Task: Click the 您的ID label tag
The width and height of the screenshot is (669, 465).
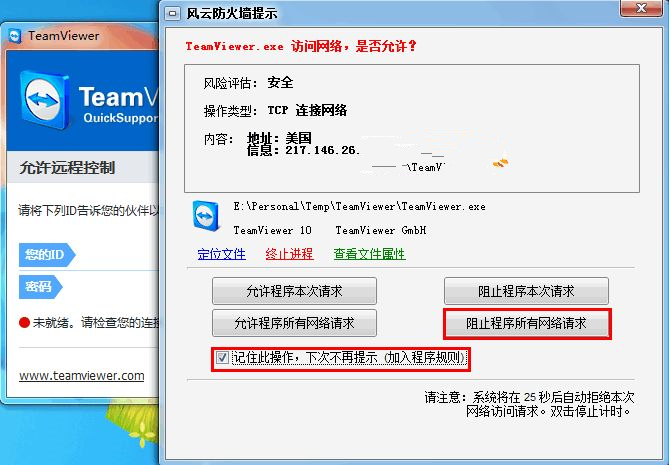Action: (x=47, y=255)
